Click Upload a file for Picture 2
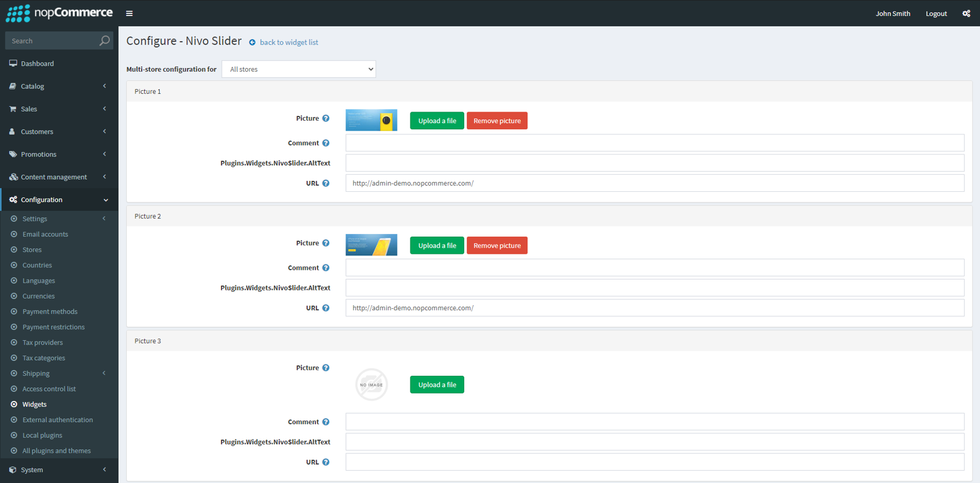The width and height of the screenshot is (980, 483). click(437, 246)
